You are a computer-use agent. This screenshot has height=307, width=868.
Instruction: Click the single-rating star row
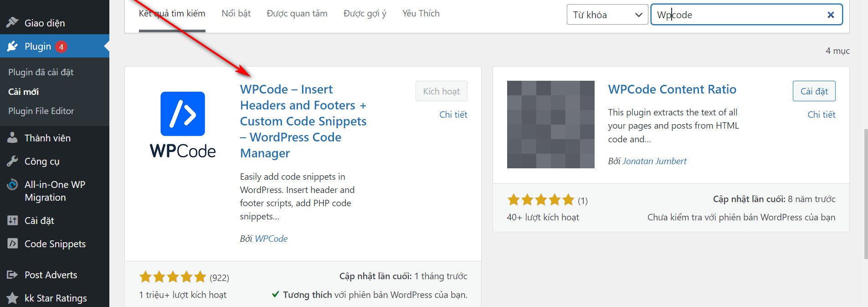(x=541, y=200)
